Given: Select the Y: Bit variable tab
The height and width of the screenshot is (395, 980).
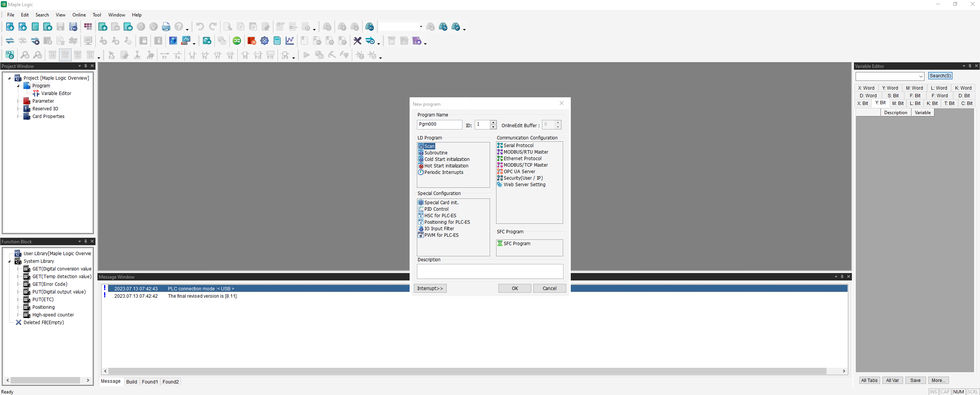Looking at the screenshot, I should (x=880, y=103).
